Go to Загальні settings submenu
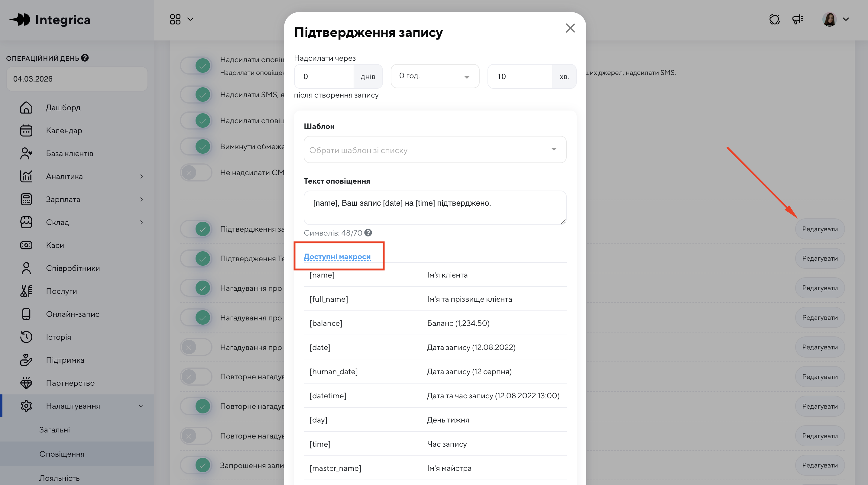This screenshot has height=485, width=868. point(55,430)
